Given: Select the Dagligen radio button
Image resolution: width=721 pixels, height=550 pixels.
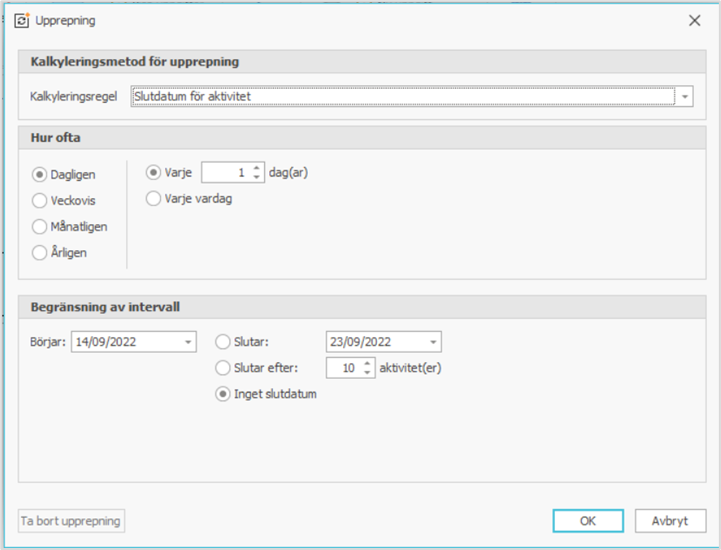Looking at the screenshot, I should (40, 174).
